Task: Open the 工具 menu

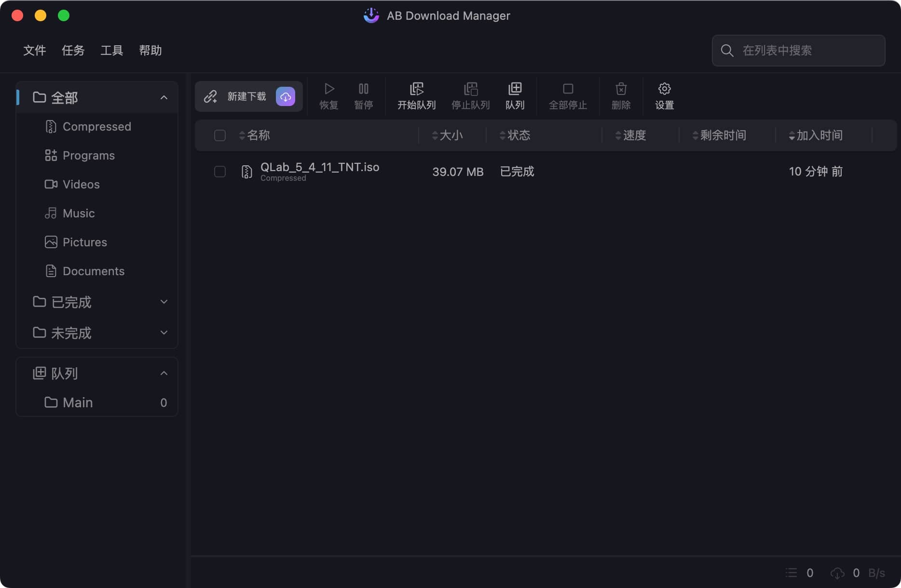Action: coord(112,50)
